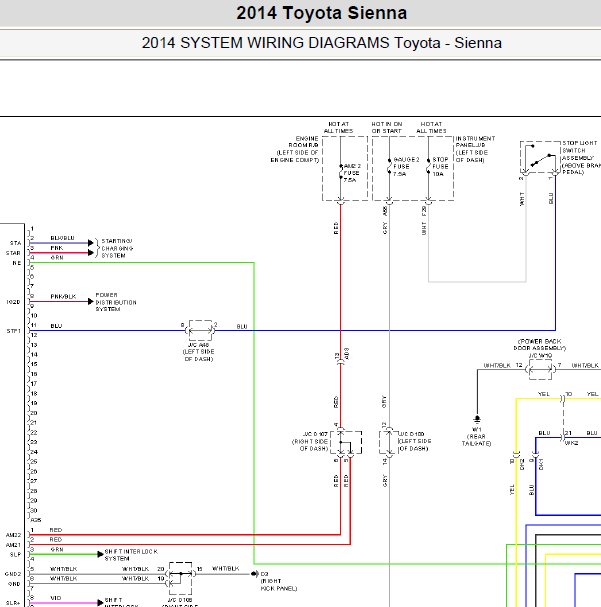Select the J/C D107 junction connector box

(x=346, y=442)
